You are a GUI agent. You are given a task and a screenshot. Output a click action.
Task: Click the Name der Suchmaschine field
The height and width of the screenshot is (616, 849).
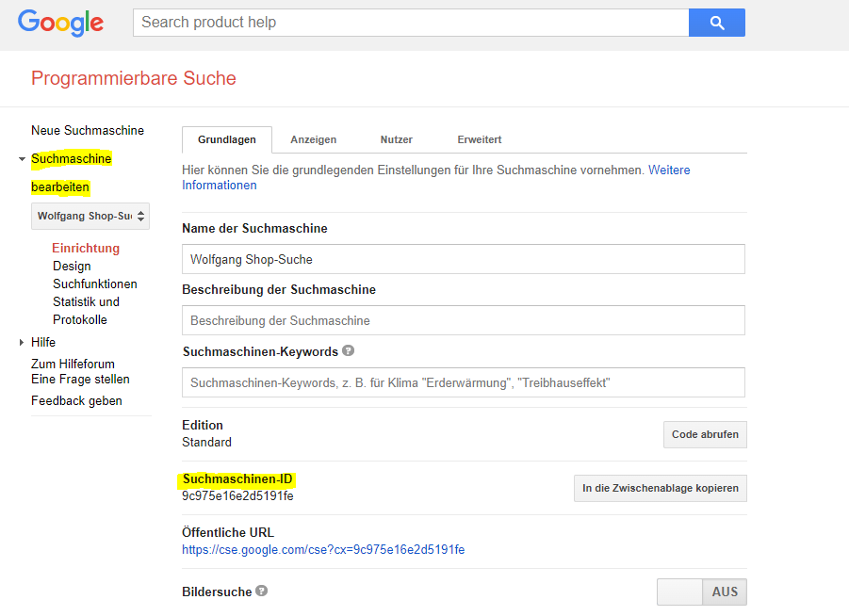point(463,259)
